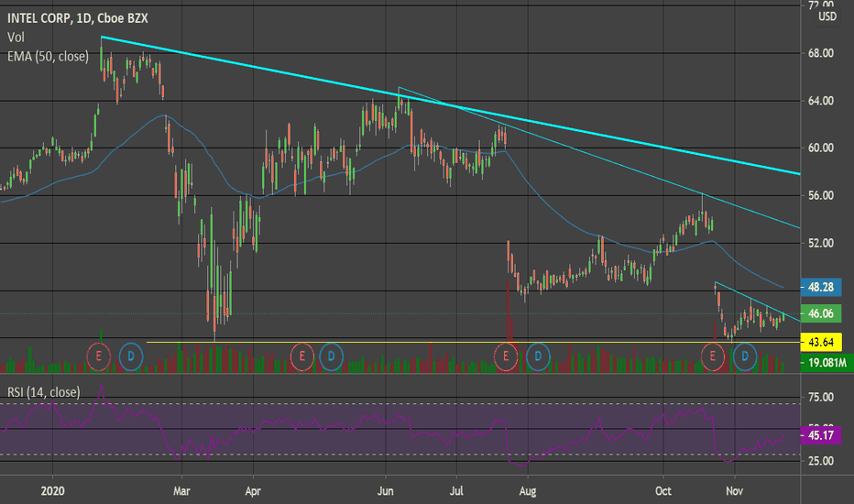Click the purple 45.17 RSI value label
This screenshot has width=854, height=504.
click(821, 434)
